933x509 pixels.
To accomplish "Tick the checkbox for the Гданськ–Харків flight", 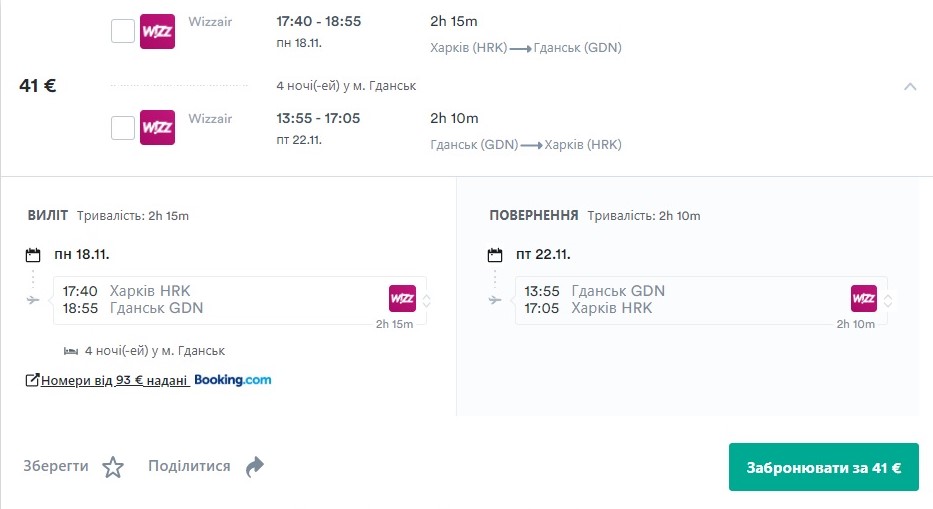I will (x=122, y=128).
